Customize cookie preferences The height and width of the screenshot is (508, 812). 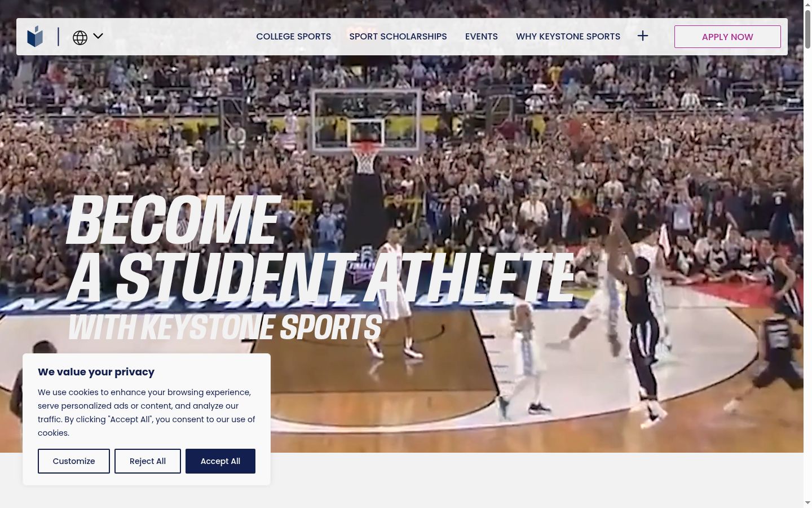(74, 461)
